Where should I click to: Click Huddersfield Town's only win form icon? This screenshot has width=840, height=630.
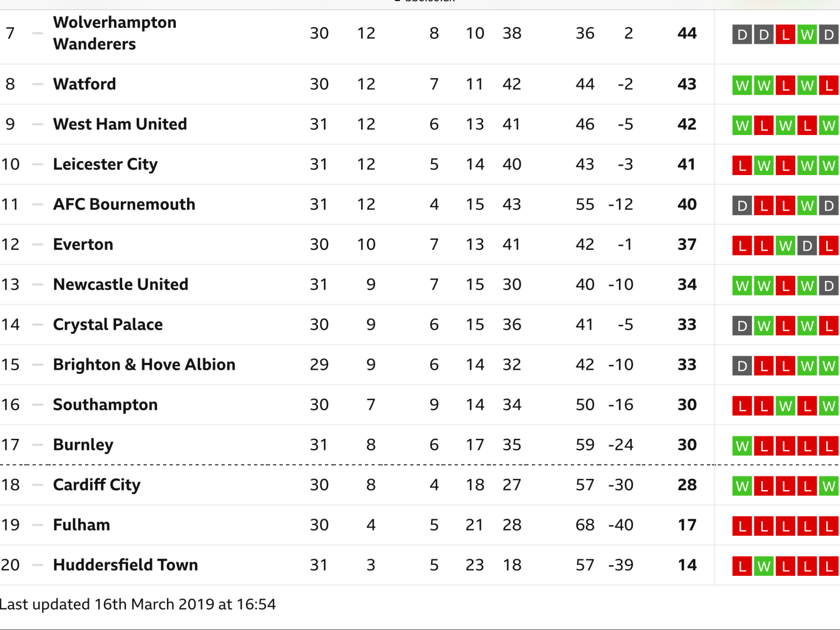pos(764,566)
